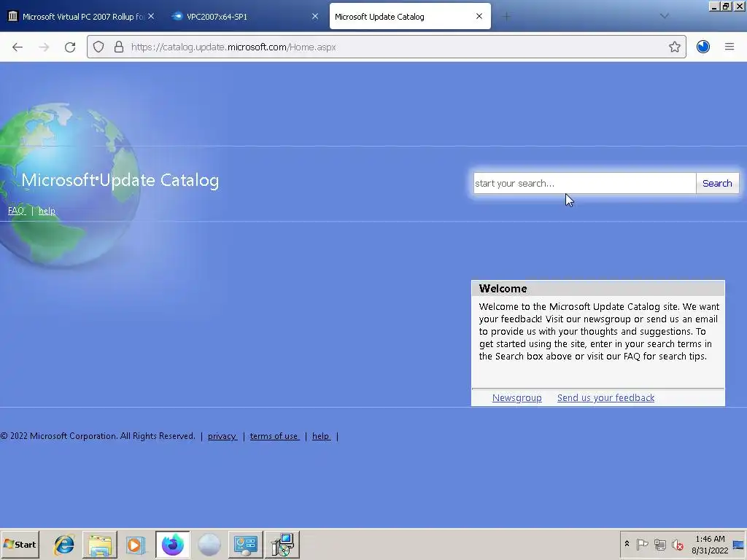Launch Windows Media Player from taskbar
The height and width of the screenshot is (560, 747).
(x=136, y=544)
